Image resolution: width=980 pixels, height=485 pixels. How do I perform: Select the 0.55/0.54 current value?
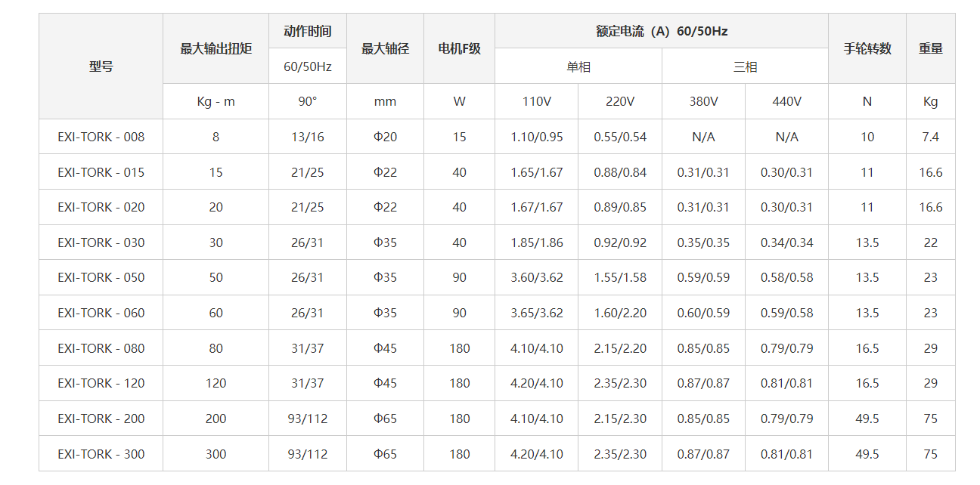click(620, 137)
